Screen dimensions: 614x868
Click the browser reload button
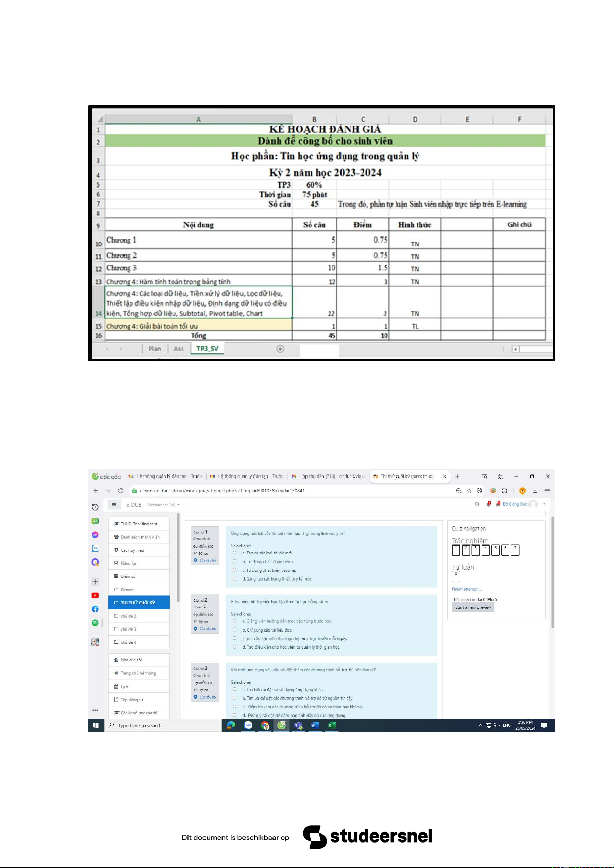121,491
